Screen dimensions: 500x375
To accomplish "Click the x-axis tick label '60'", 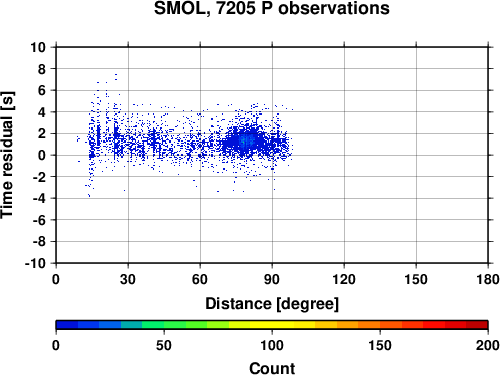I will click(200, 279).
